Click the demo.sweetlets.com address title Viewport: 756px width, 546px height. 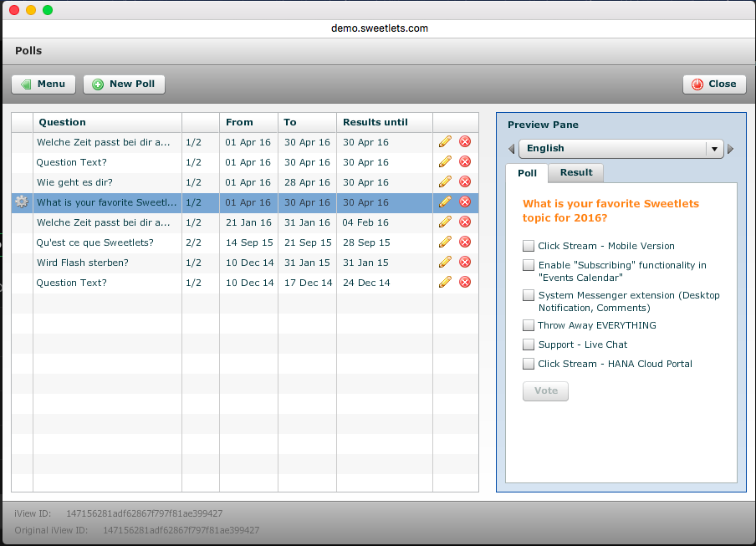click(380, 28)
